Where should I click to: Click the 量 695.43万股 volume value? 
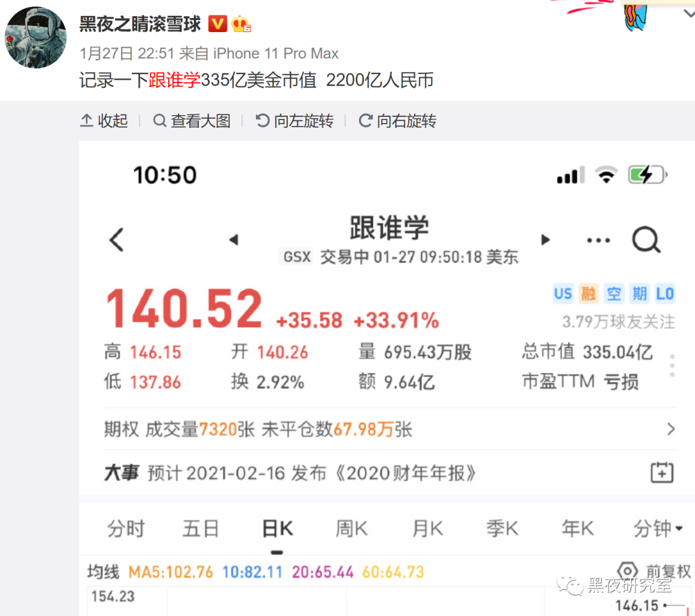(x=415, y=352)
